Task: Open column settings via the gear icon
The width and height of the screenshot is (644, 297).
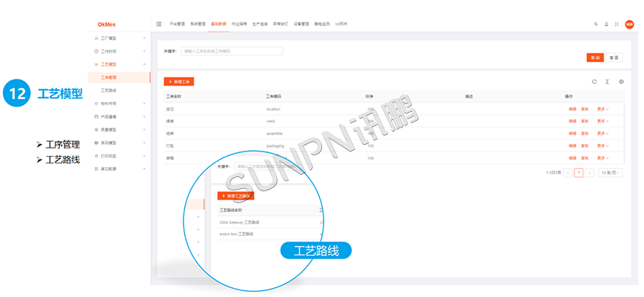Action: pos(622,82)
